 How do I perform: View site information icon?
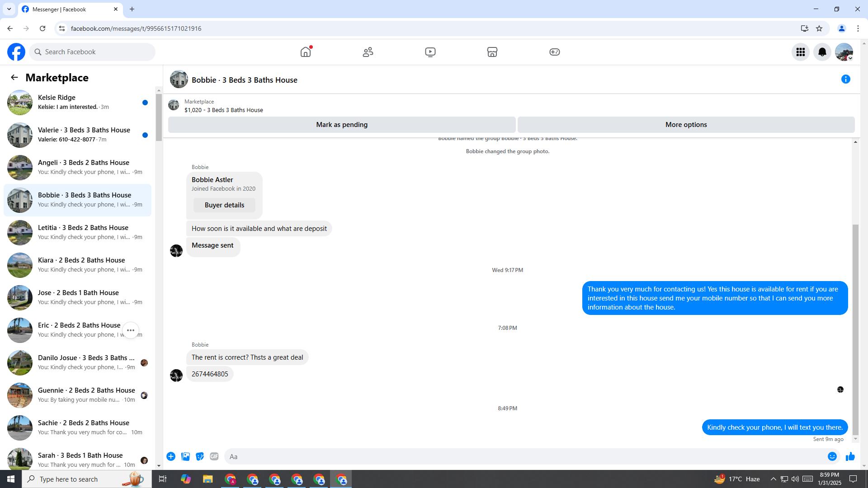click(x=62, y=28)
